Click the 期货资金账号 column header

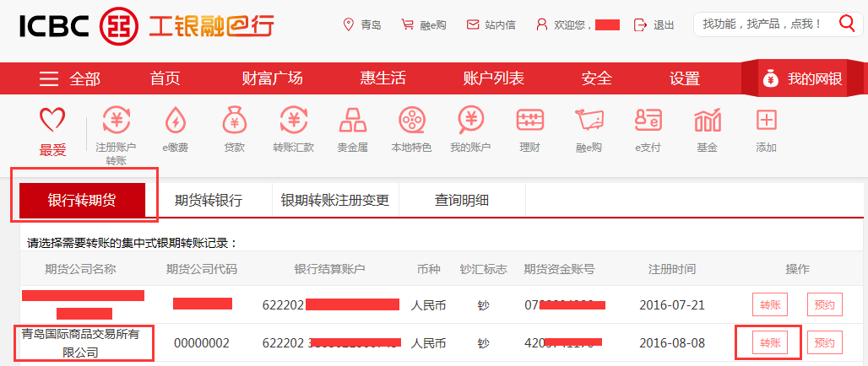[x=560, y=269]
